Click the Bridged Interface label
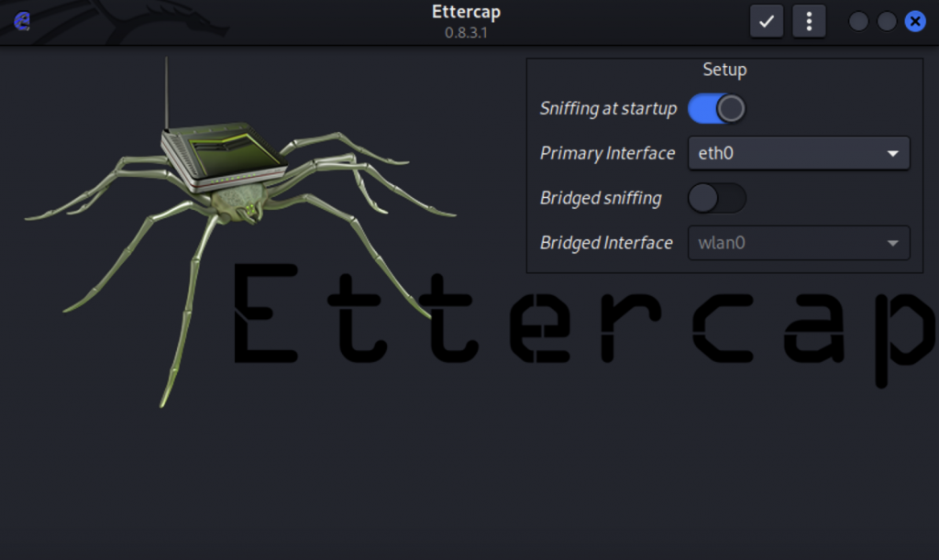This screenshot has height=560, width=939. [606, 243]
